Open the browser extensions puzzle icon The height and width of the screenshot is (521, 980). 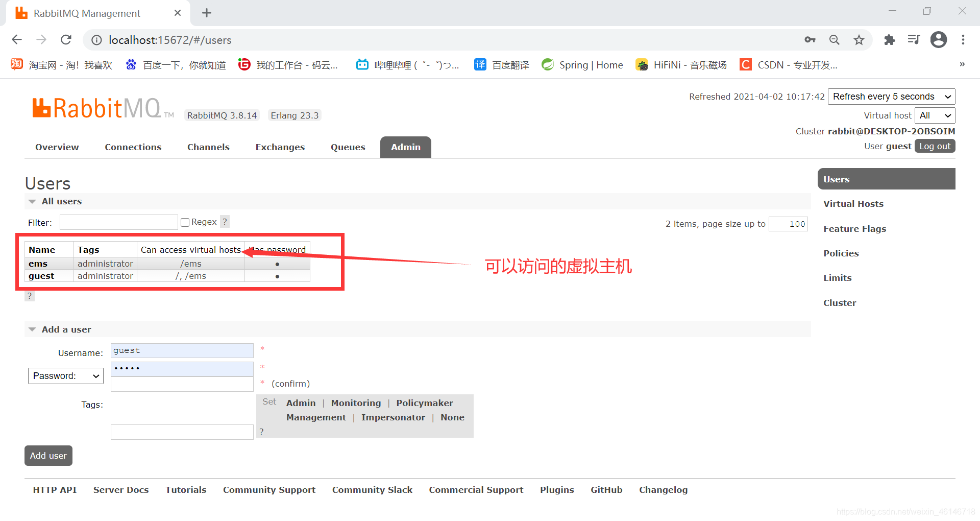(x=890, y=40)
